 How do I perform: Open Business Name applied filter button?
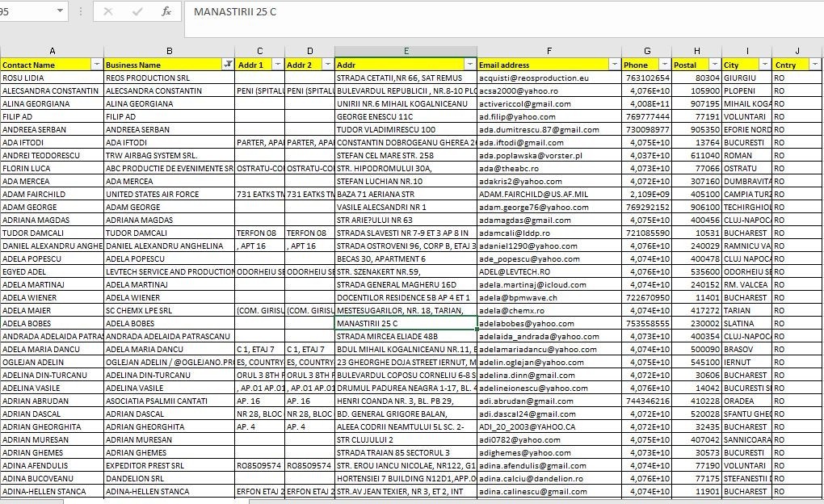click(x=228, y=64)
